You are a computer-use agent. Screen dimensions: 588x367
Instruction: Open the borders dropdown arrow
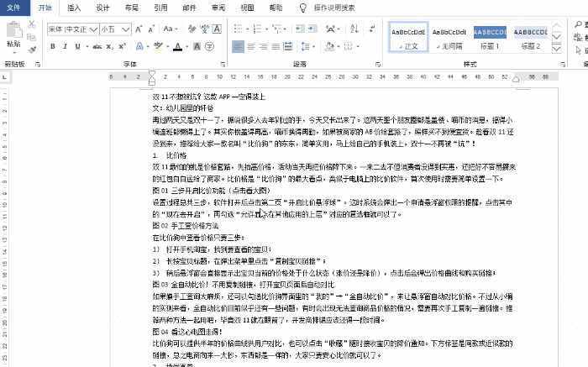358,46
